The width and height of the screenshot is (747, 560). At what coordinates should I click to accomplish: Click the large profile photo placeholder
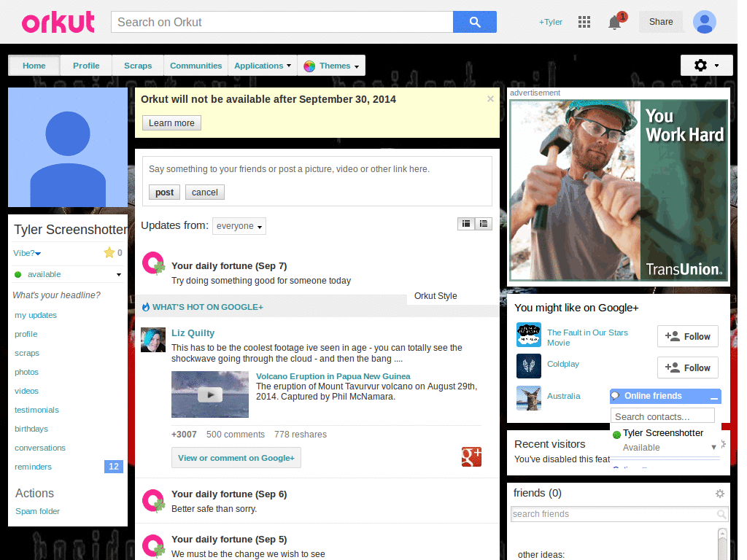pyautogui.click(x=68, y=147)
